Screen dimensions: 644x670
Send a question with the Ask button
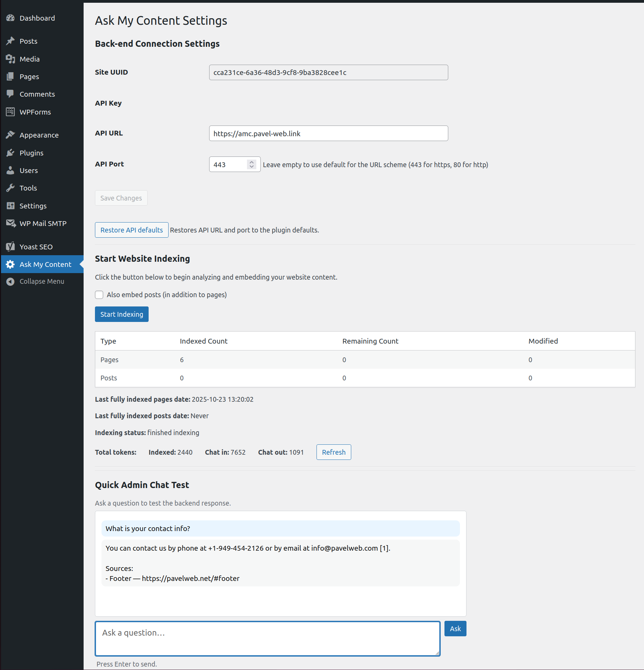click(455, 628)
